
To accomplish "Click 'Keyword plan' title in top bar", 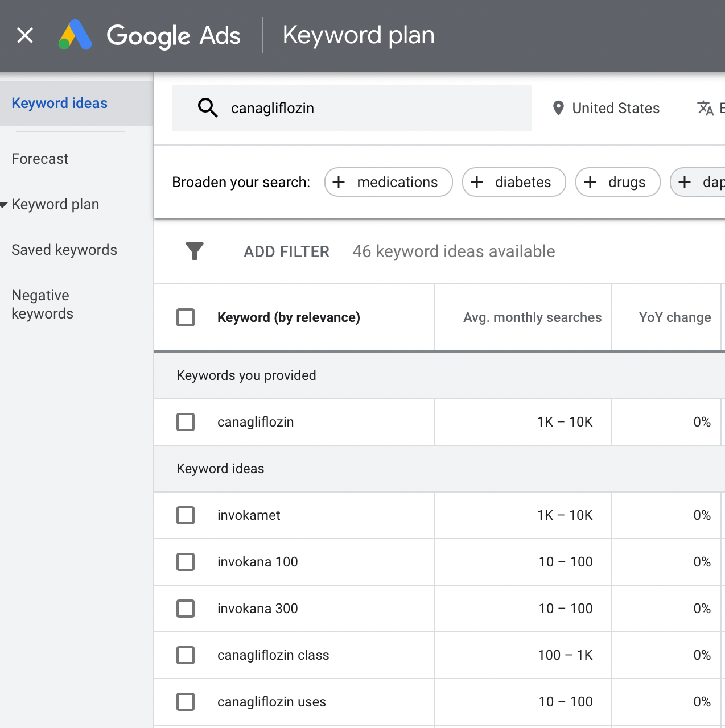I will 359,35.
